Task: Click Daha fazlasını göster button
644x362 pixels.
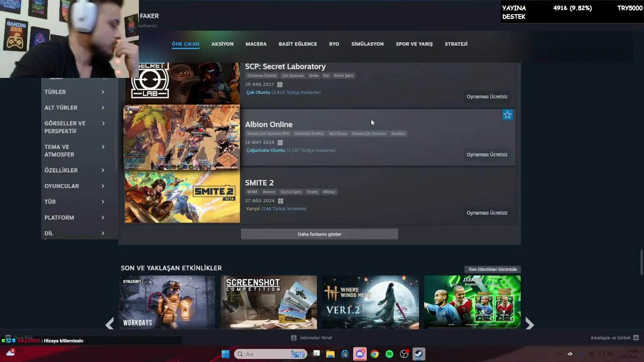Action: pos(319,234)
